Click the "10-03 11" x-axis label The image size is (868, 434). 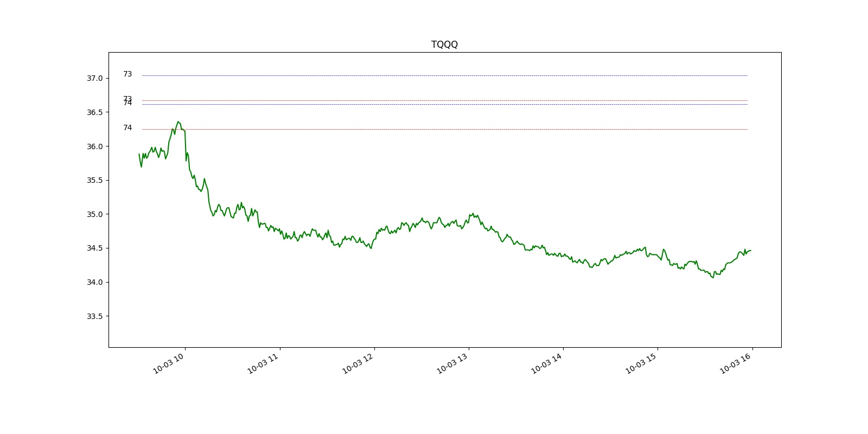(264, 363)
